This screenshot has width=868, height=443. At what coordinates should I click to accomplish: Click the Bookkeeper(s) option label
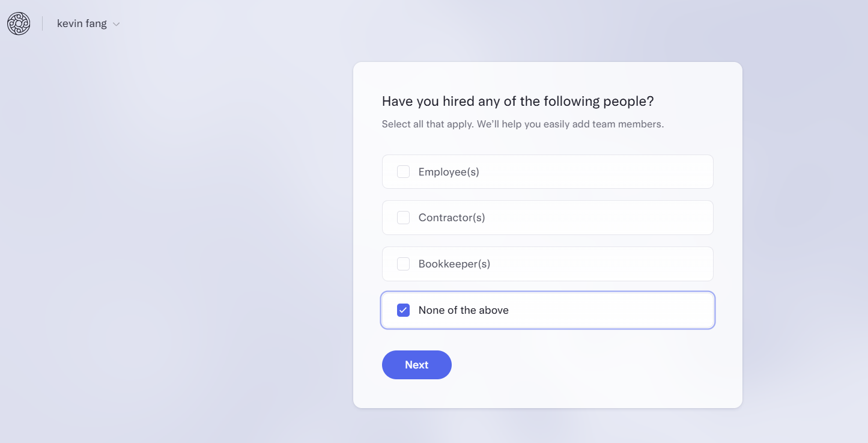tap(454, 264)
